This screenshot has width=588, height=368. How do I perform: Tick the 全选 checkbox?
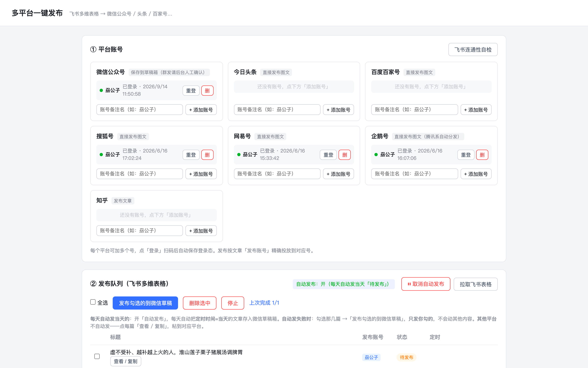(93, 302)
